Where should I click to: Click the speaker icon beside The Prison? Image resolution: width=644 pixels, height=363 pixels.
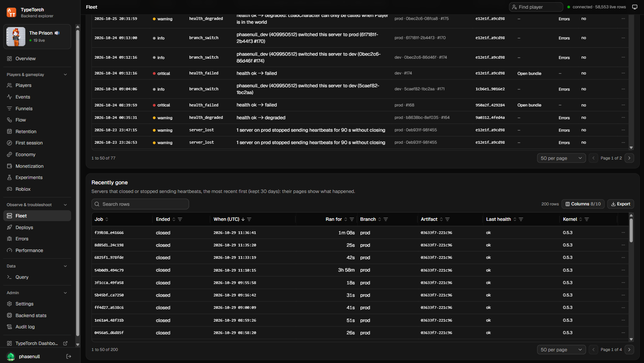click(57, 33)
